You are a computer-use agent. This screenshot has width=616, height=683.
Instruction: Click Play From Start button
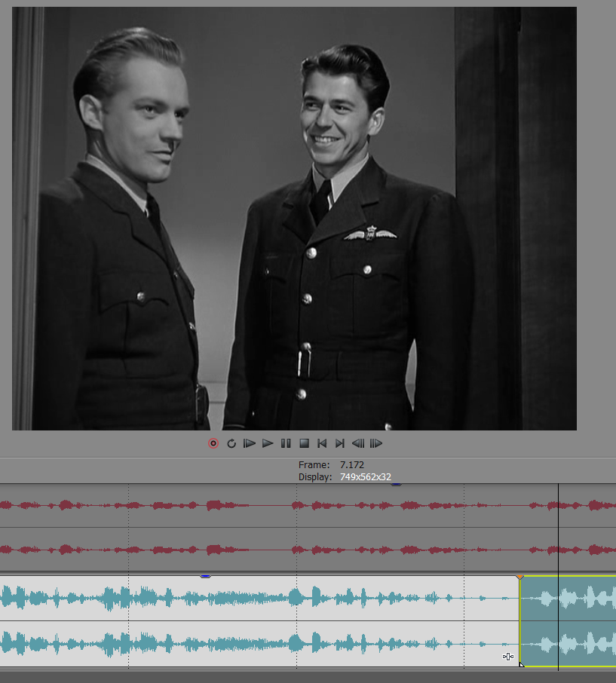coord(249,443)
